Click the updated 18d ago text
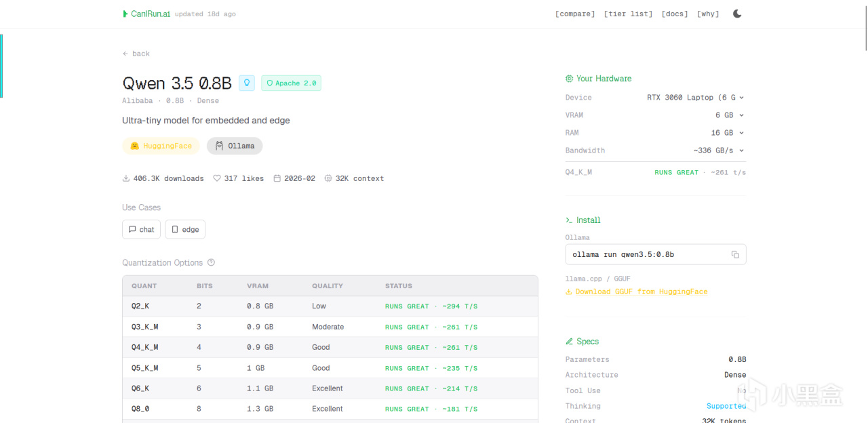868x423 pixels. coord(205,14)
